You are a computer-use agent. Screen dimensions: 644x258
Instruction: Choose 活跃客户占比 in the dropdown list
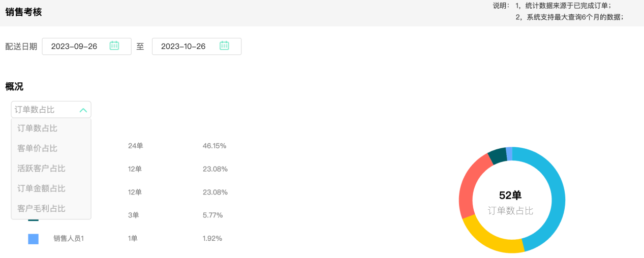(42, 168)
